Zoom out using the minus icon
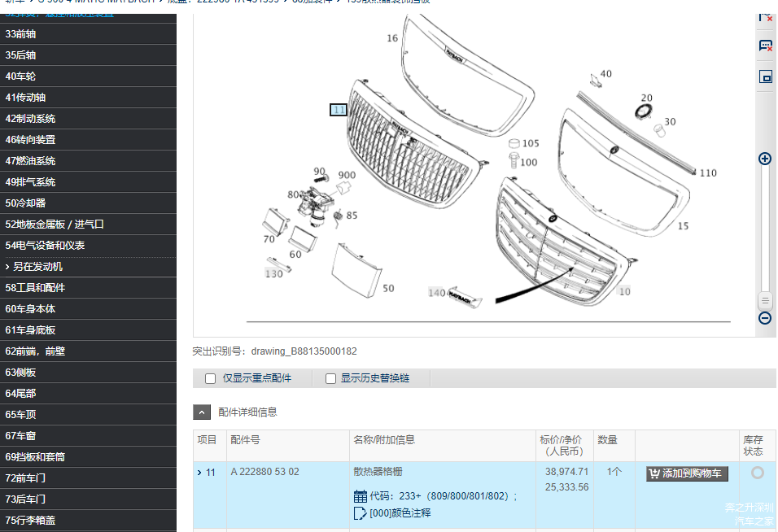Screen dimensions: 778x532 pyautogui.click(x=764, y=318)
